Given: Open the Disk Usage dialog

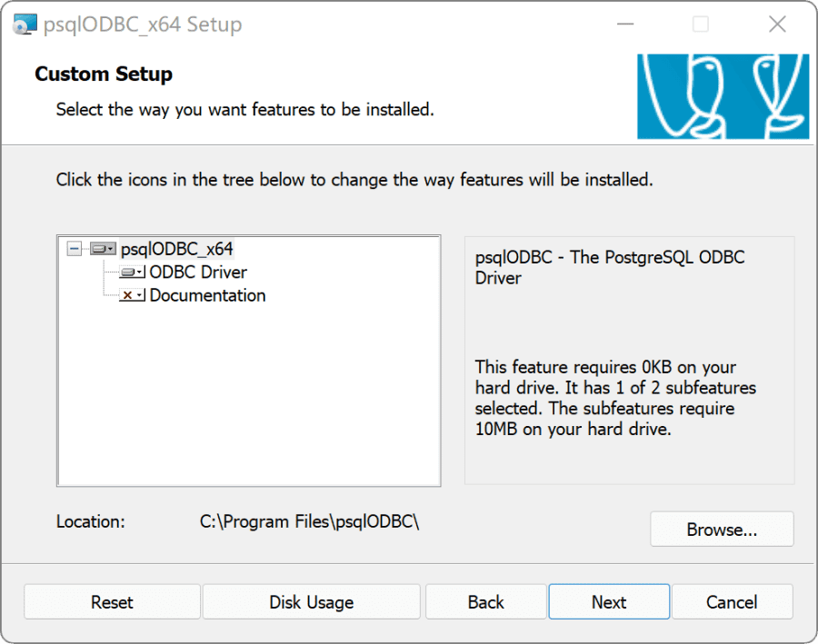Looking at the screenshot, I should coord(312,601).
